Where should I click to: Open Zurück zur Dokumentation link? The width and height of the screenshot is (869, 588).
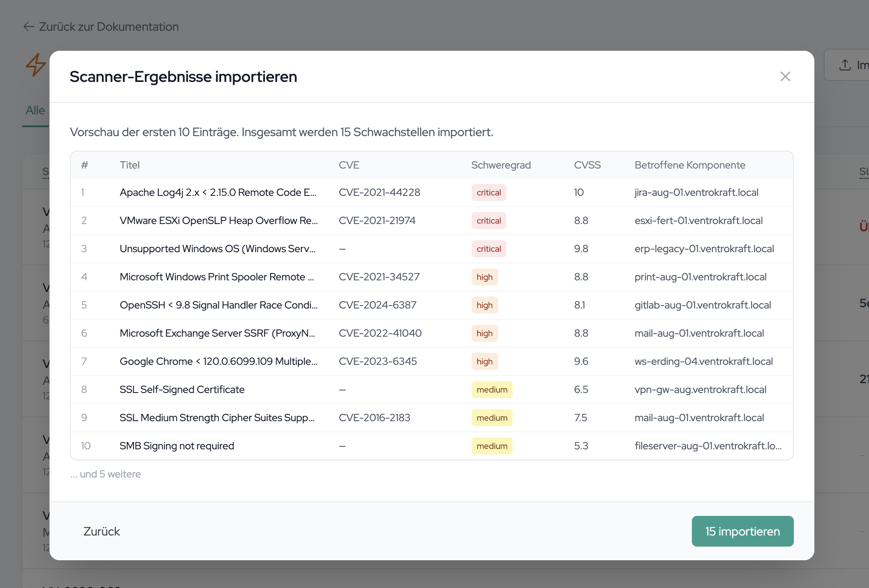coord(101,26)
